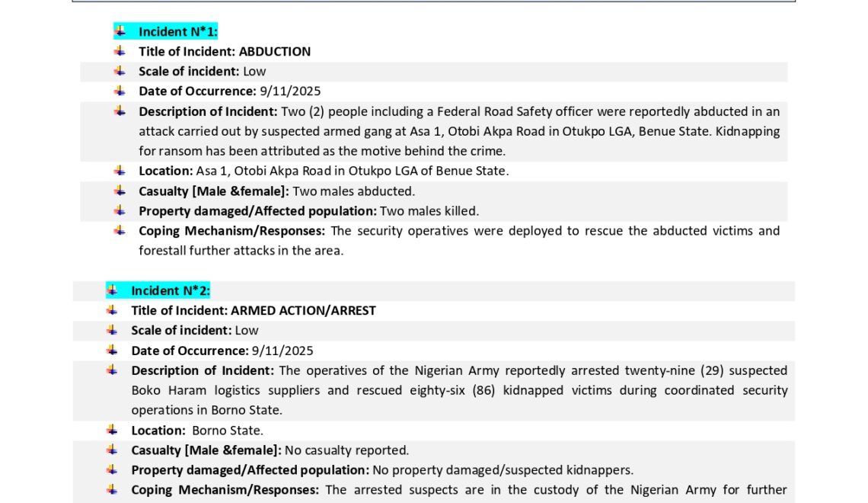868x503 pixels.
Task: Click the bullet beside Location: Borno State
Action: [x=113, y=430]
